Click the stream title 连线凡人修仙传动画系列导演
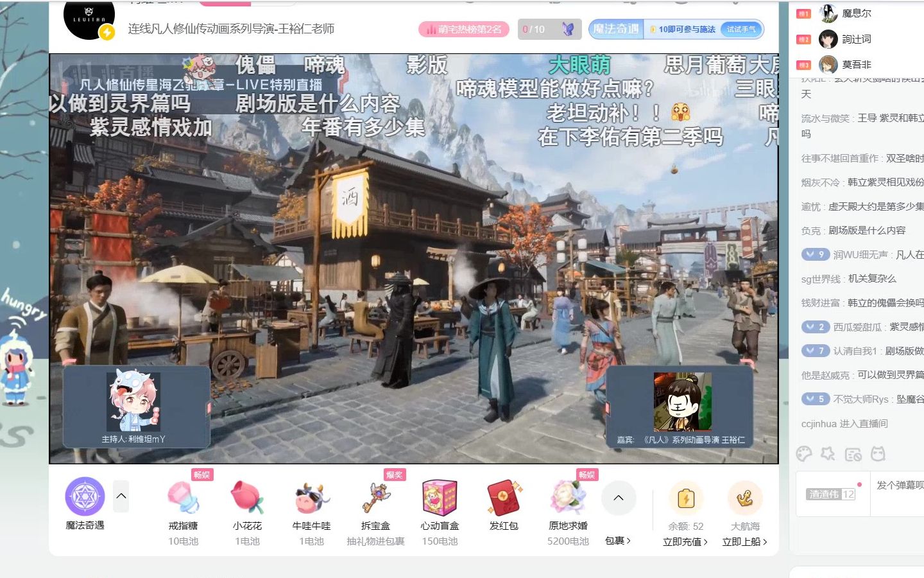924x578 pixels. (231, 29)
